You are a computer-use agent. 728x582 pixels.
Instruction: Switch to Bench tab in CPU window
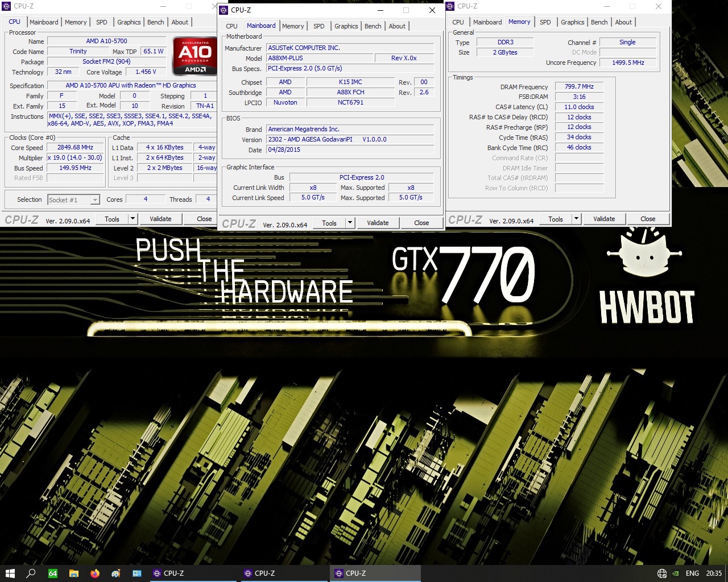tap(156, 22)
